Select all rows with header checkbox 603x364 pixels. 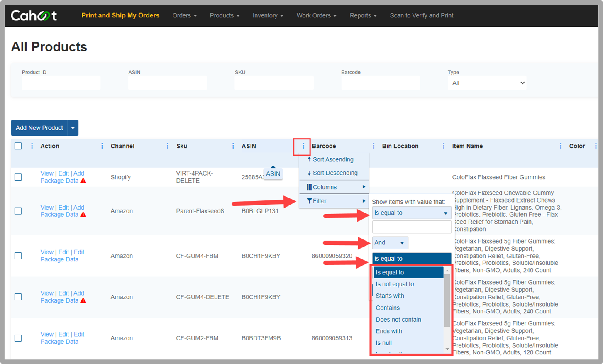pos(18,146)
